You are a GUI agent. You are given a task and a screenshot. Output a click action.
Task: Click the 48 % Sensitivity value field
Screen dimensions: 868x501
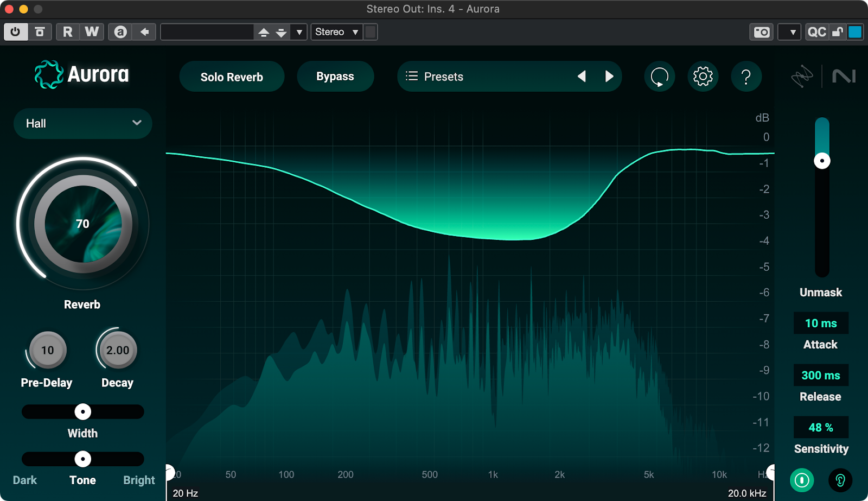821,427
